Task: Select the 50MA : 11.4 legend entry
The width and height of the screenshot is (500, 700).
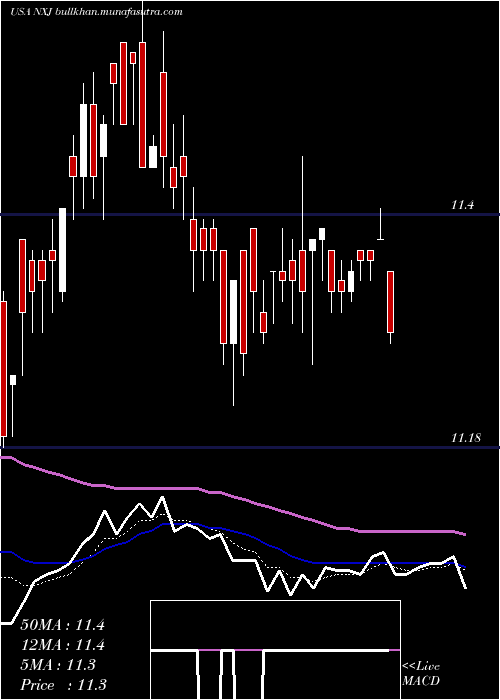Action: pyautogui.click(x=62, y=625)
